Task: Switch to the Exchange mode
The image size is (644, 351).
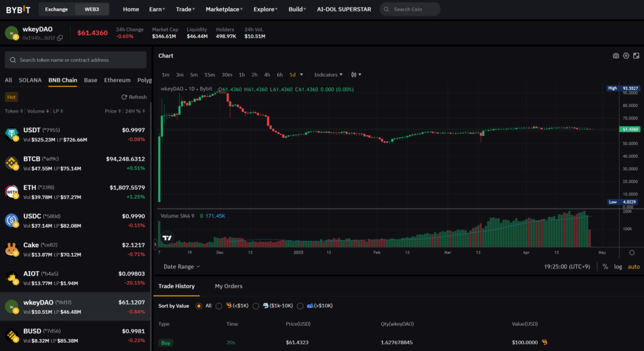Action: pyautogui.click(x=57, y=9)
